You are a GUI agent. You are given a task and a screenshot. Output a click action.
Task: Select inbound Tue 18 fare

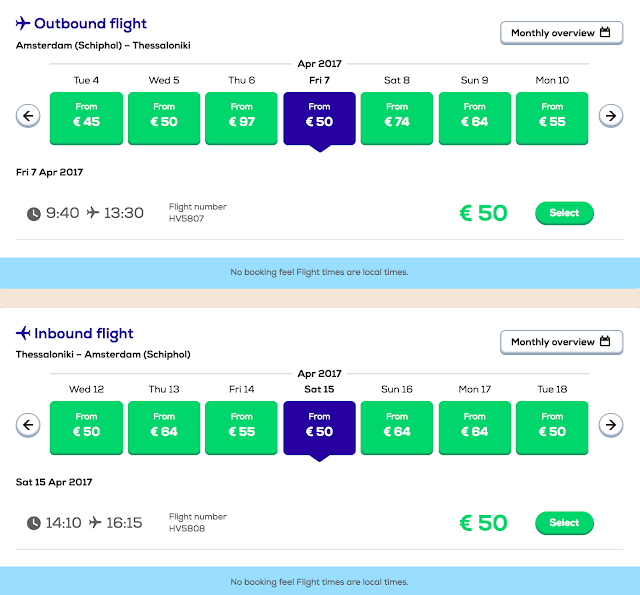click(552, 427)
